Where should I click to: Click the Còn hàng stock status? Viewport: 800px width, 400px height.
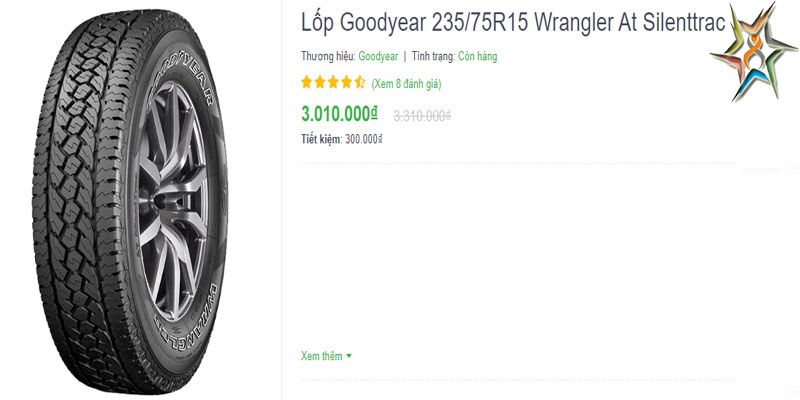(x=478, y=57)
